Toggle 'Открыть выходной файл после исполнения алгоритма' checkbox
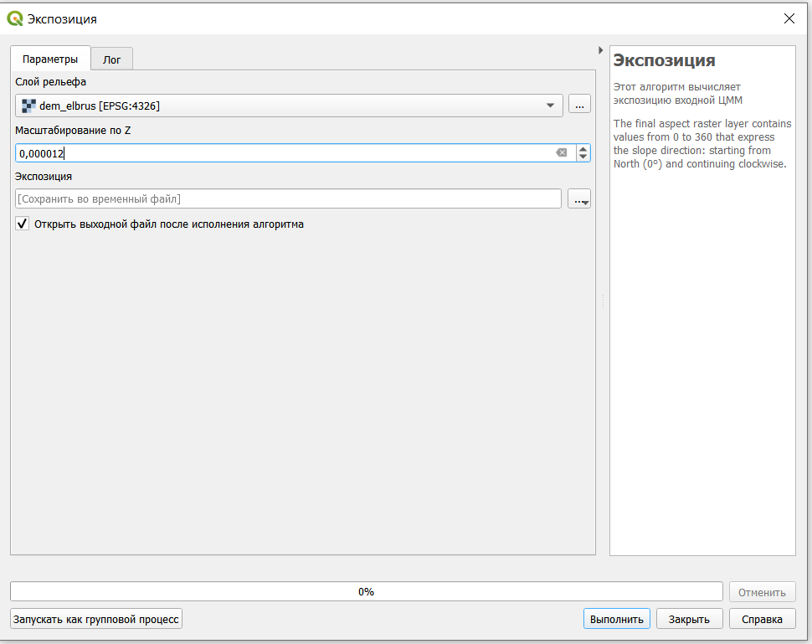Image resolution: width=812 pixels, height=644 pixels. [23, 224]
